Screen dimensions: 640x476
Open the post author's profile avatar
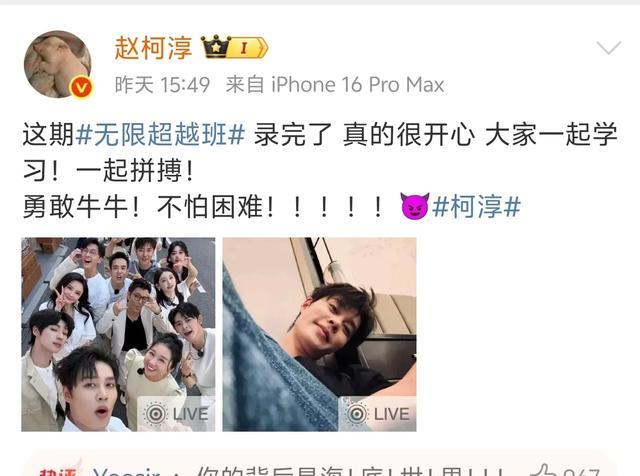coord(58,65)
